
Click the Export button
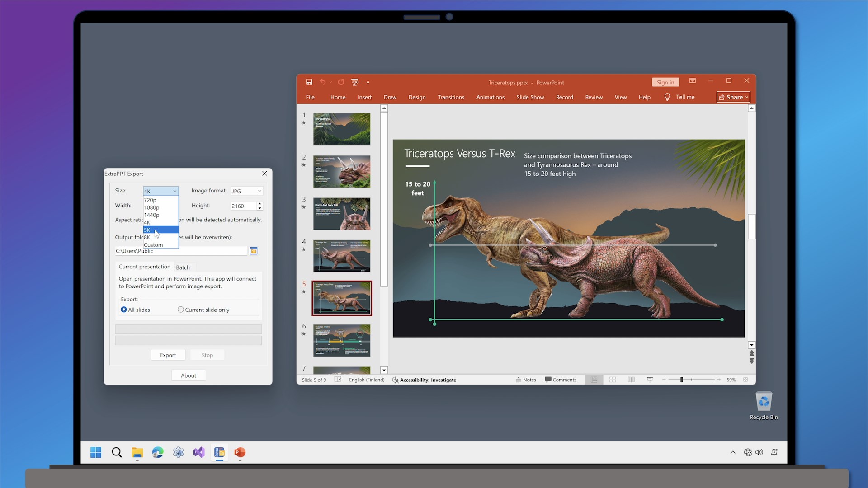[x=168, y=355]
